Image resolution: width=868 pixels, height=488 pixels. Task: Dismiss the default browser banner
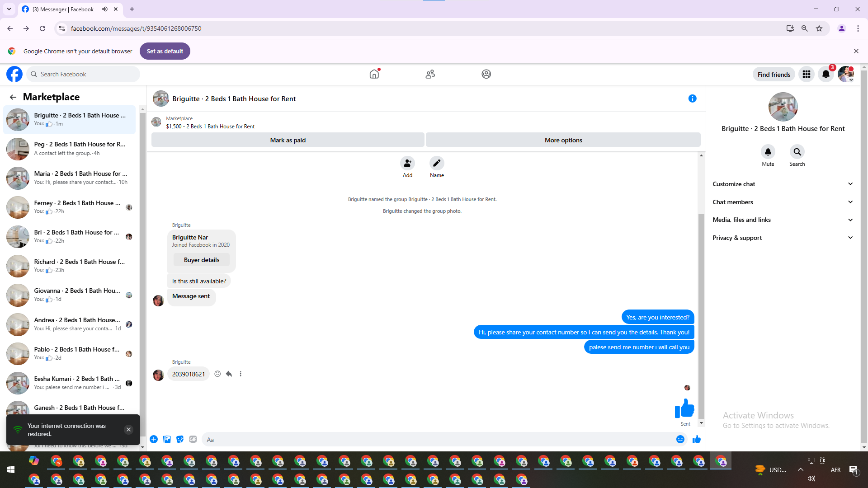coord(856,51)
